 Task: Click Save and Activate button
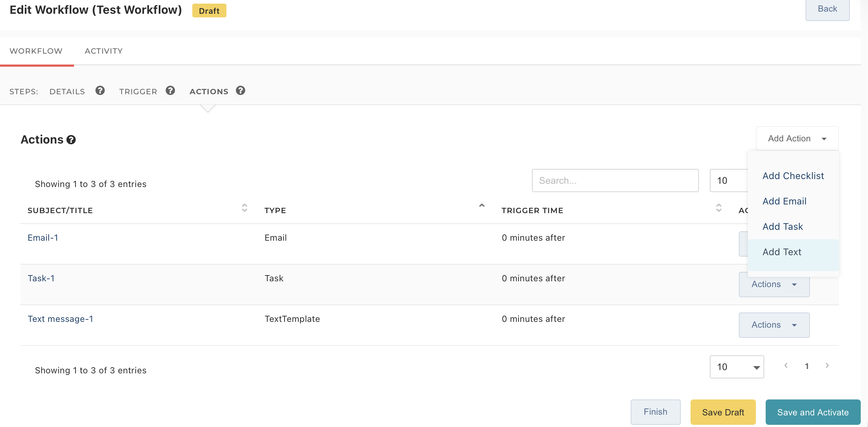pyautogui.click(x=813, y=412)
